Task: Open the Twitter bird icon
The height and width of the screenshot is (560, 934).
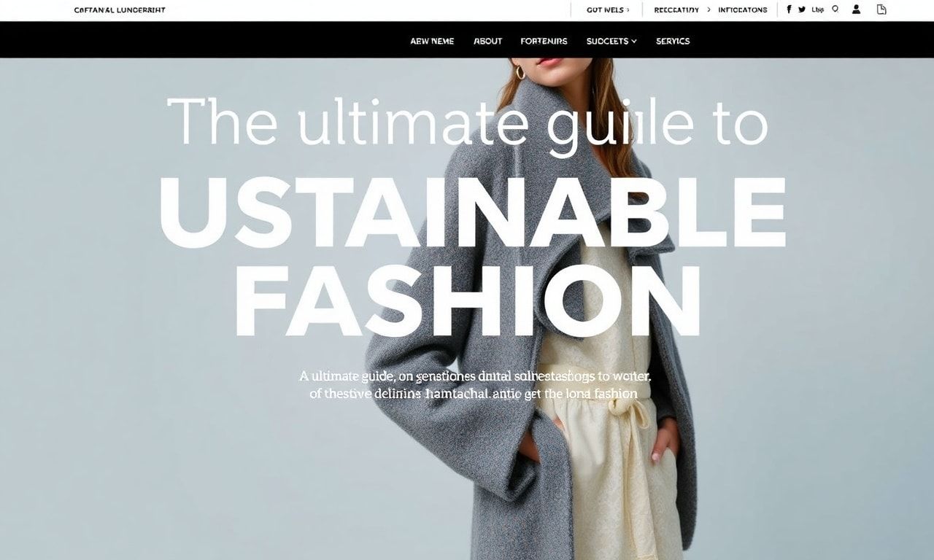Action: tap(802, 9)
